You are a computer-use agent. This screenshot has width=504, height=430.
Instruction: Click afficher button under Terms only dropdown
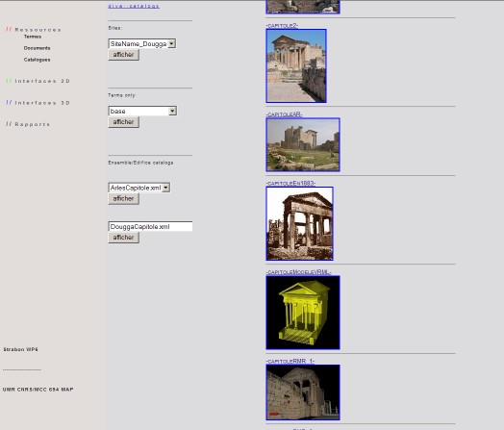(x=124, y=122)
